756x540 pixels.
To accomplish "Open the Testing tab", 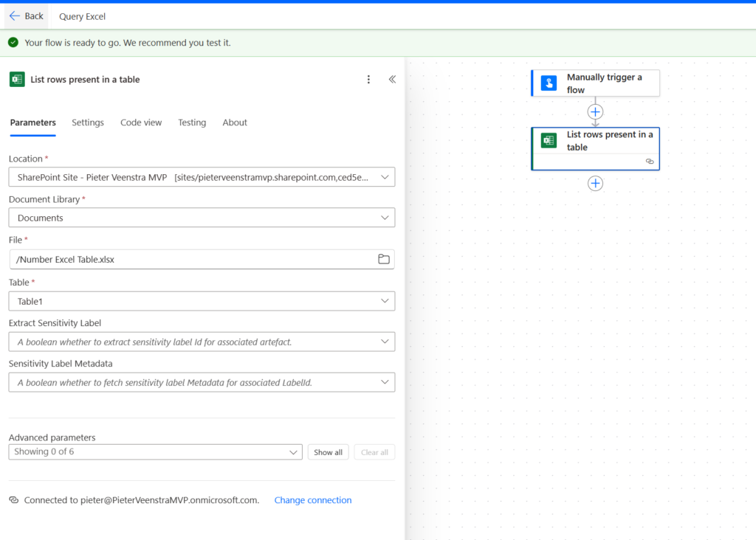I will 192,122.
